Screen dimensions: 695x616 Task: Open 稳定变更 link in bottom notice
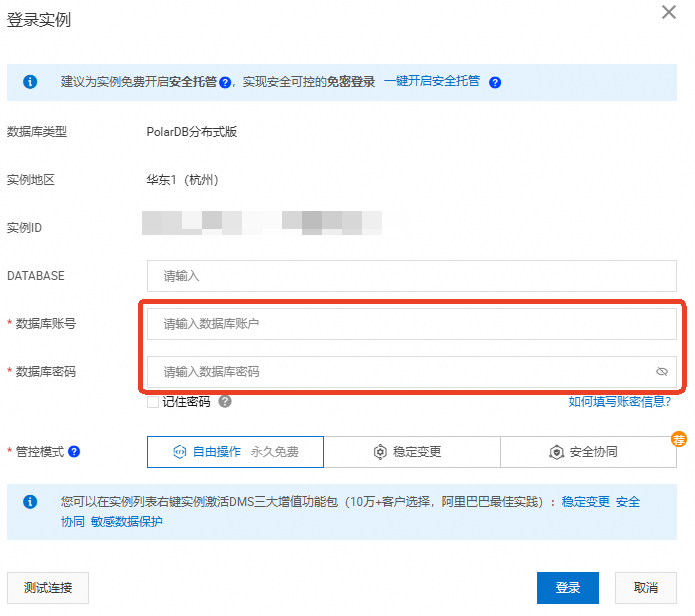coord(586,502)
